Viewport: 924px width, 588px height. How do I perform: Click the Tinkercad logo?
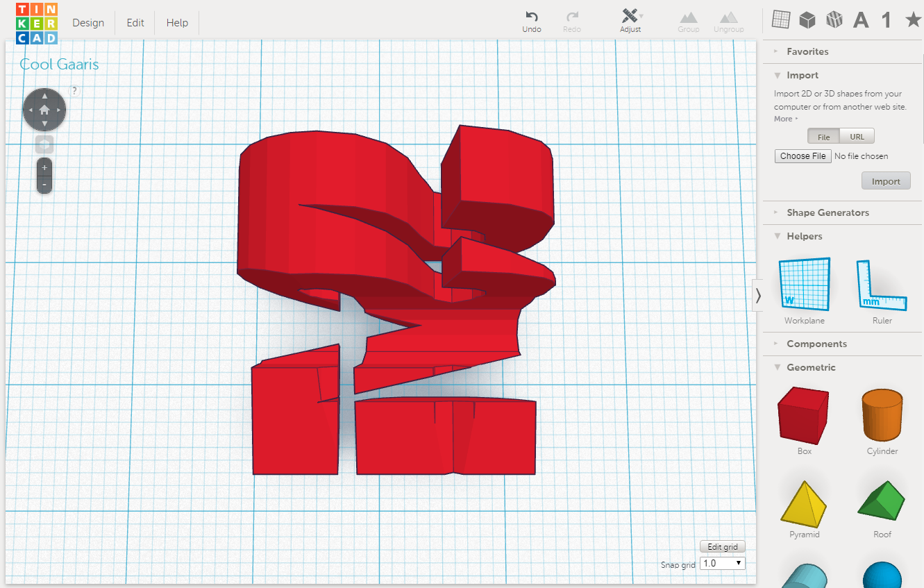(36, 22)
